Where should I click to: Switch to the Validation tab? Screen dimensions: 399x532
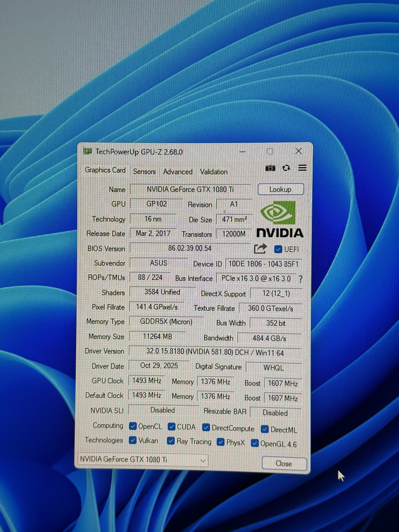tap(213, 172)
